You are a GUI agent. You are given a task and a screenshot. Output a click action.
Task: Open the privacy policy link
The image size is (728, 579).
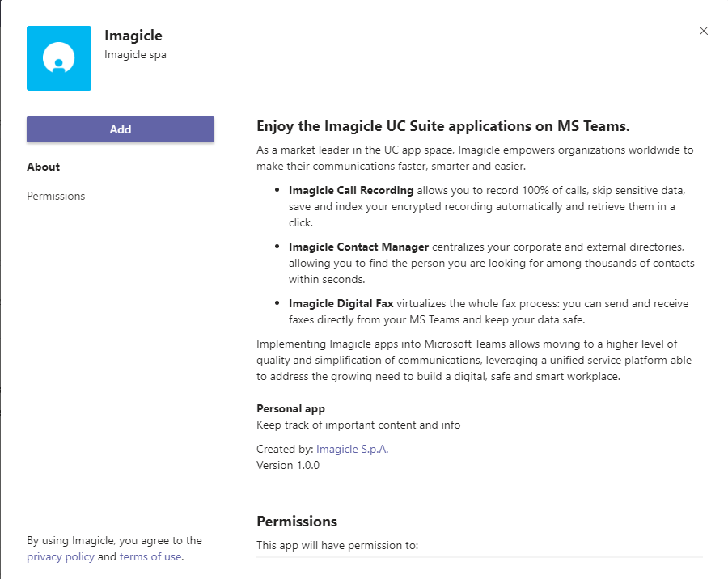click(x=61, y=556)
